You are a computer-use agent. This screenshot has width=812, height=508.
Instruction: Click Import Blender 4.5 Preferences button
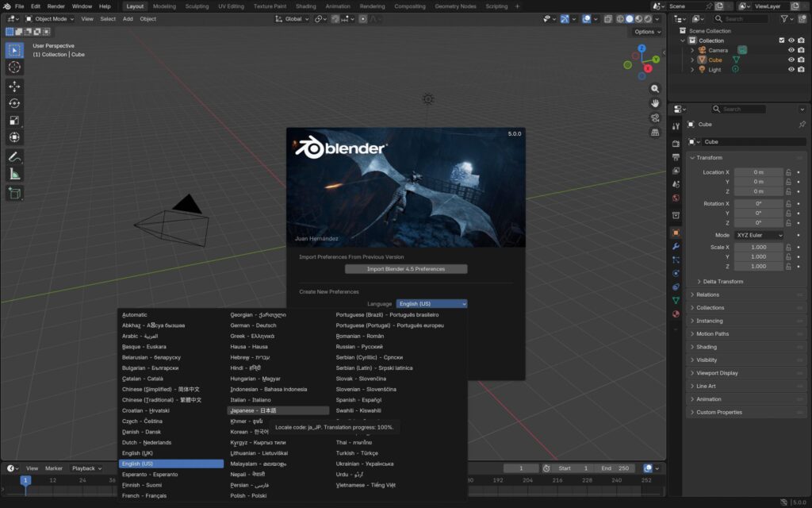406,269
